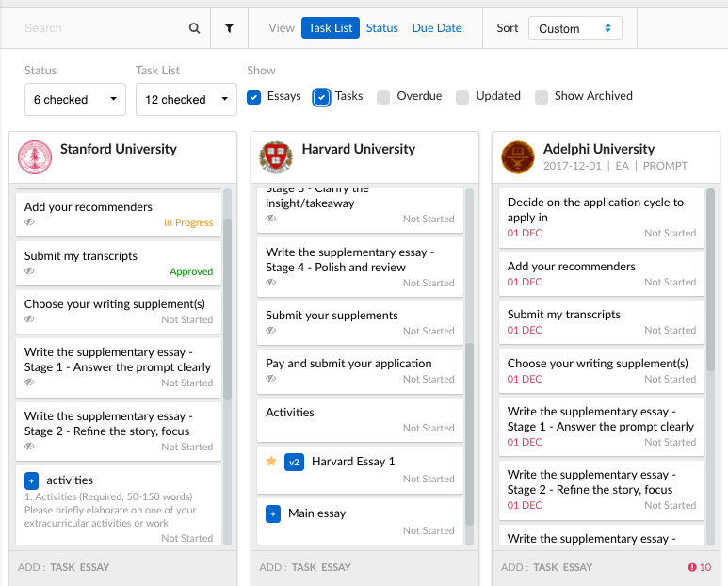
Task: Click ADD TASK in Stanford University footer
Action: click(x=63, y=567)
